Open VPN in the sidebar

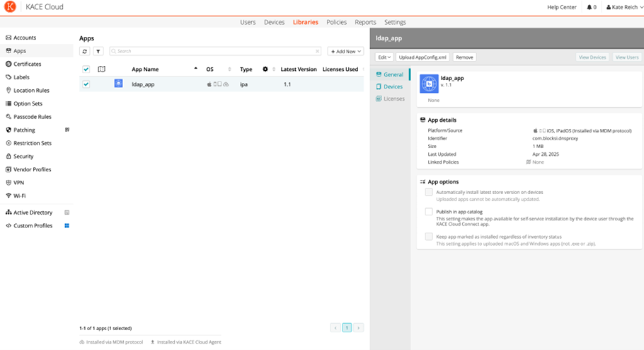[18, 183]
